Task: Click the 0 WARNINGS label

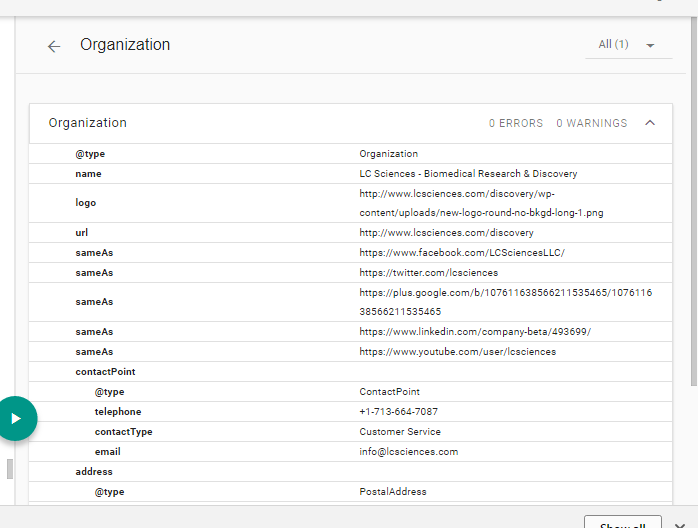Action: click(x=592, y=123)
